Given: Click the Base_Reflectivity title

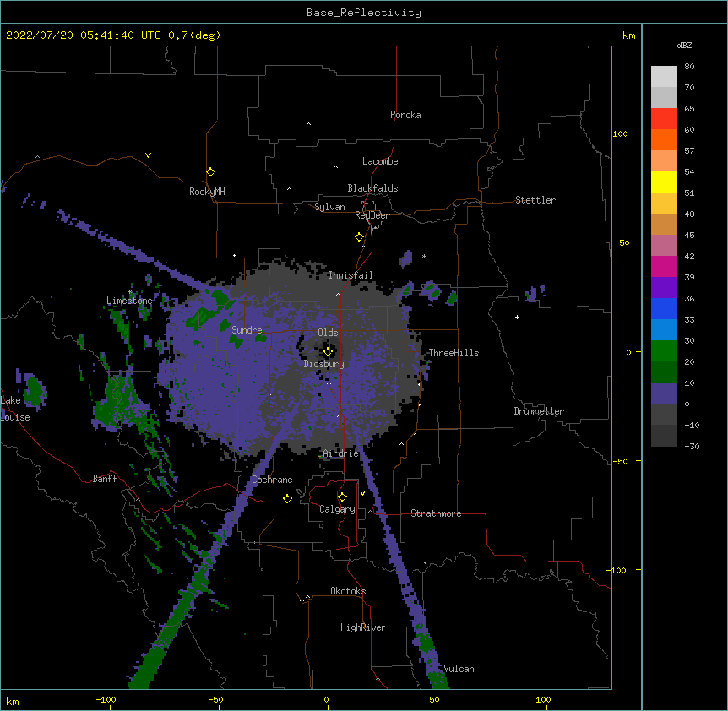Looking at the screenshot, I should (x=364, y=13).
